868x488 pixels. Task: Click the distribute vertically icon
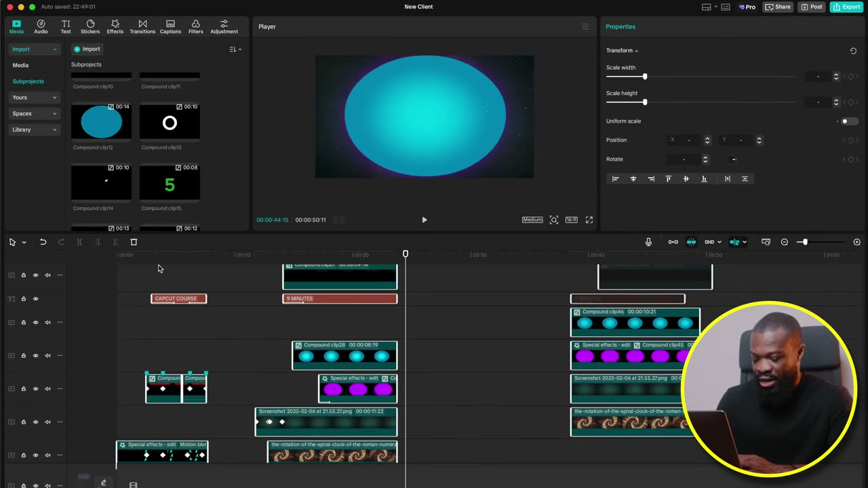coord(745,179)
